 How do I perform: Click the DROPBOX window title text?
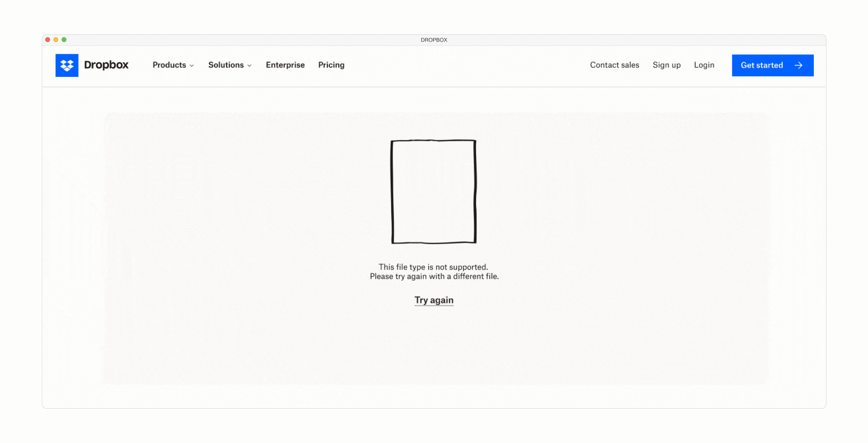(x=434, y=40)
